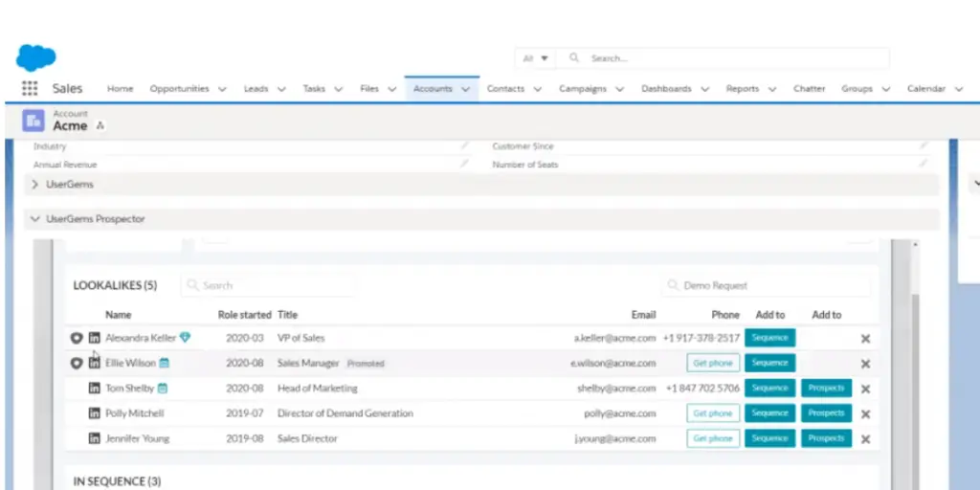
Task: Open the Opportunities tab dropdown arrow
Action: coord(222,89)
